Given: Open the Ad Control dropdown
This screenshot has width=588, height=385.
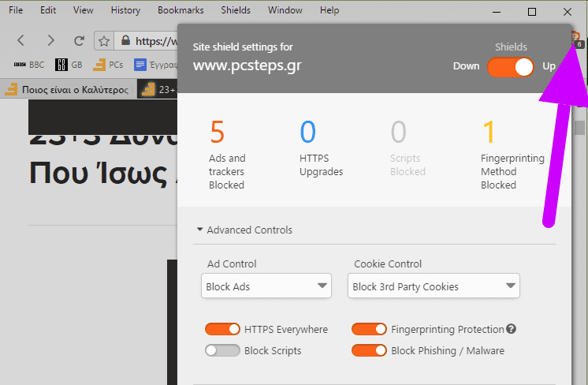Looking at the screenshot, I should 266,286.
